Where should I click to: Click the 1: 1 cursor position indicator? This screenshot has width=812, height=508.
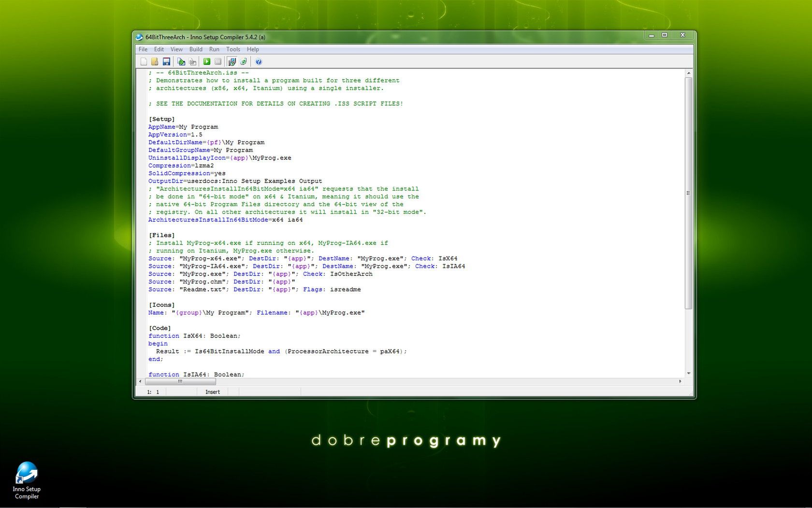click(153, 392)
